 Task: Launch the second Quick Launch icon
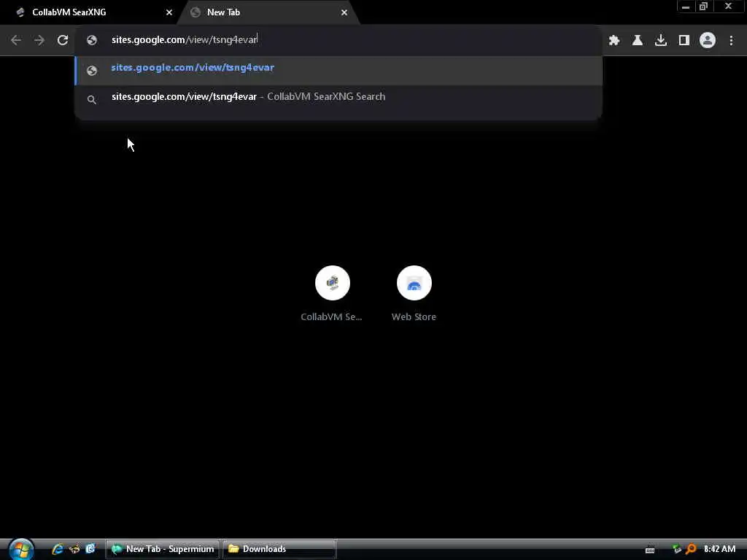click(74, 548)
